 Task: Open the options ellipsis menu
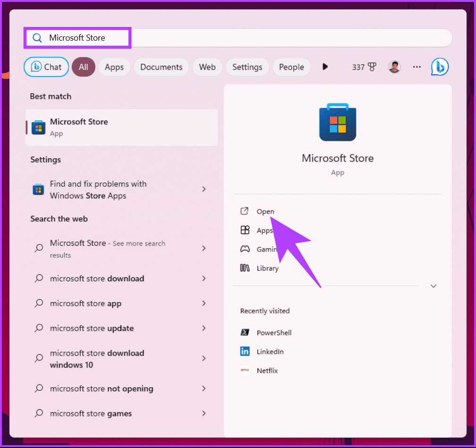(x=416, y=67)
